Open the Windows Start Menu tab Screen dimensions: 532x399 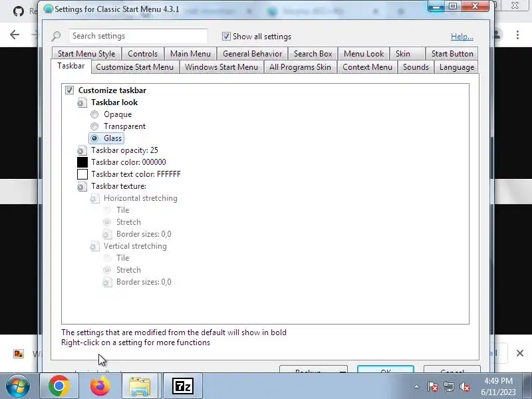point(221,67)
